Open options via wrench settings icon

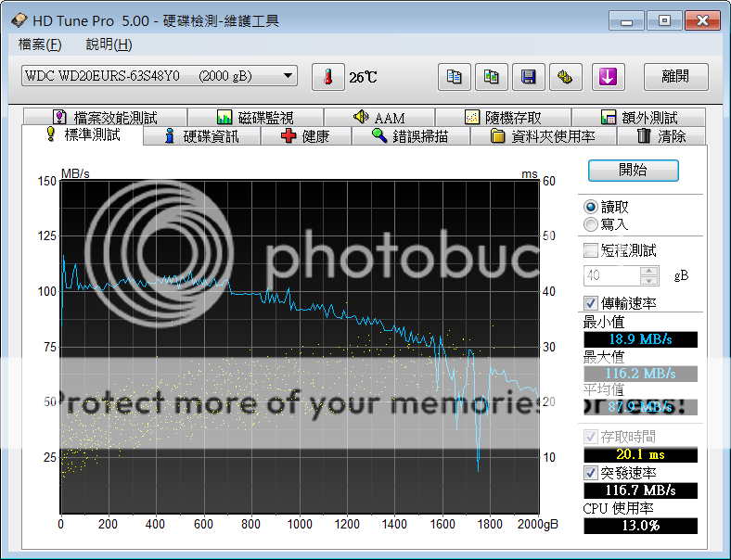pyautogui.click(x=566, y=77)
